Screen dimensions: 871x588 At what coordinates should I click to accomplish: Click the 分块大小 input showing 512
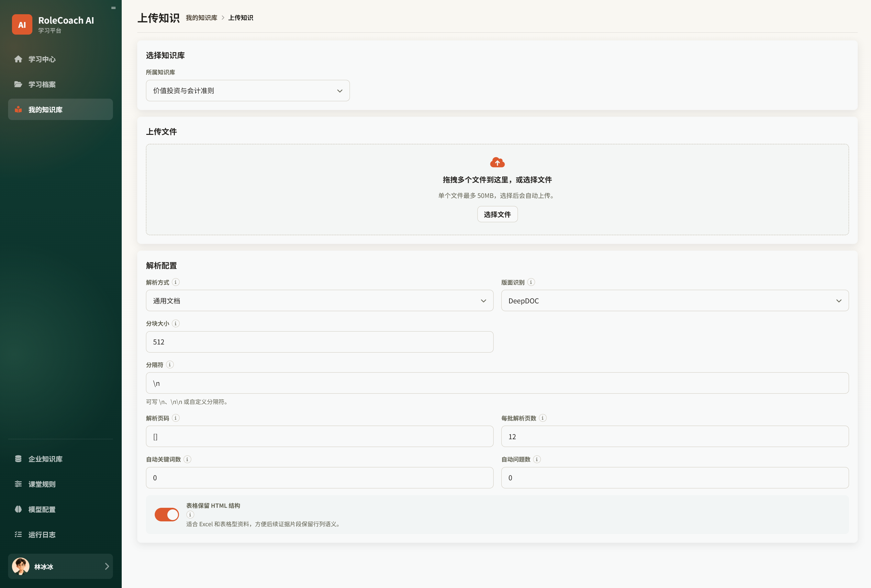click(319, 342)
